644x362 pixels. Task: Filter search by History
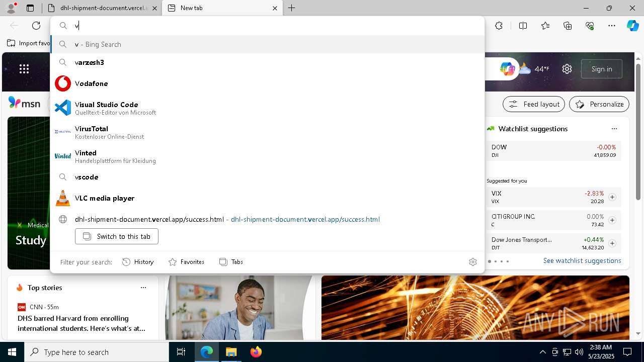(138, 262)
